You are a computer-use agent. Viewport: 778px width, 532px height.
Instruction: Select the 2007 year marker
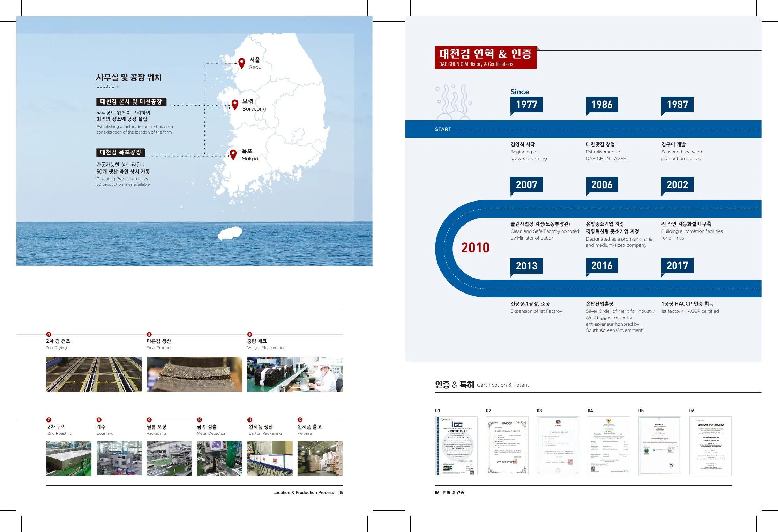click(526, 185)
